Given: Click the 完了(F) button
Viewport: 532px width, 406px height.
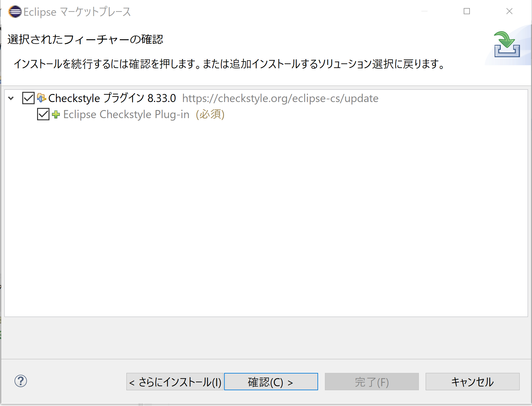Looking at the screenshot, I should pos(372,382).
